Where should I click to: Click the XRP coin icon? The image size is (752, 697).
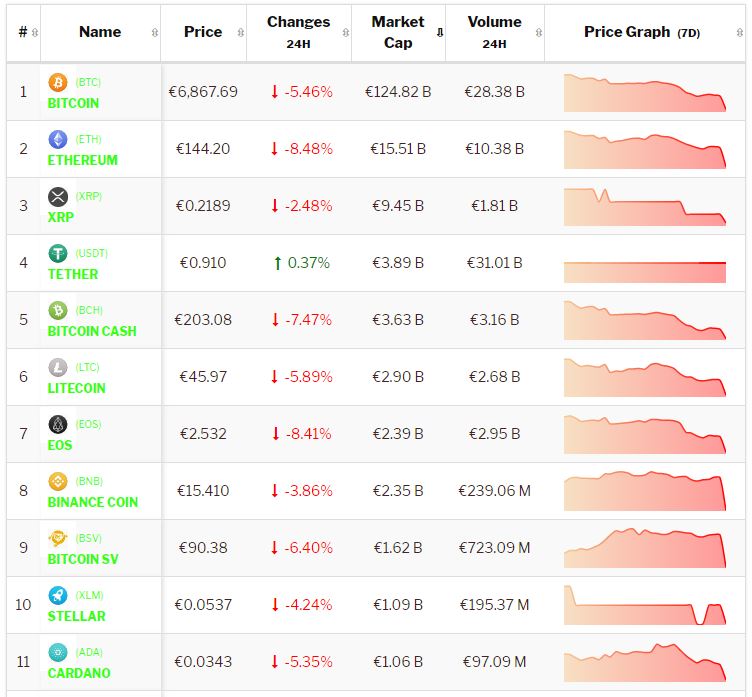[58, 196]
